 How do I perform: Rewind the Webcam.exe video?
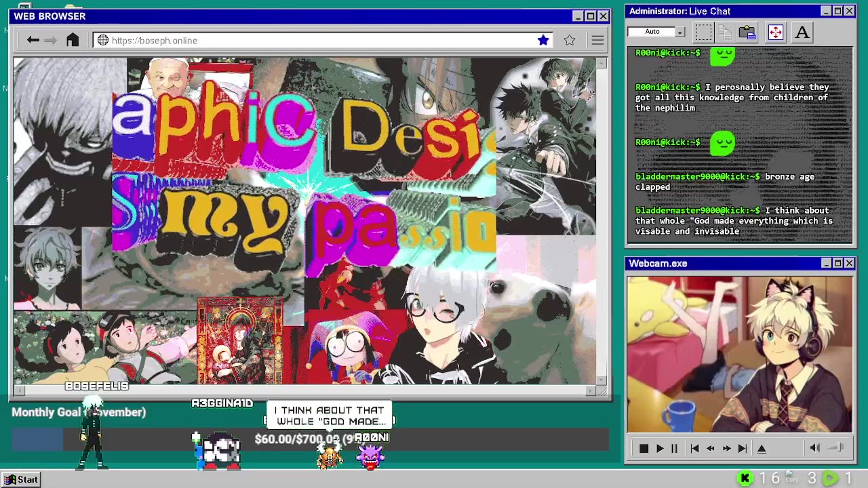711,448
